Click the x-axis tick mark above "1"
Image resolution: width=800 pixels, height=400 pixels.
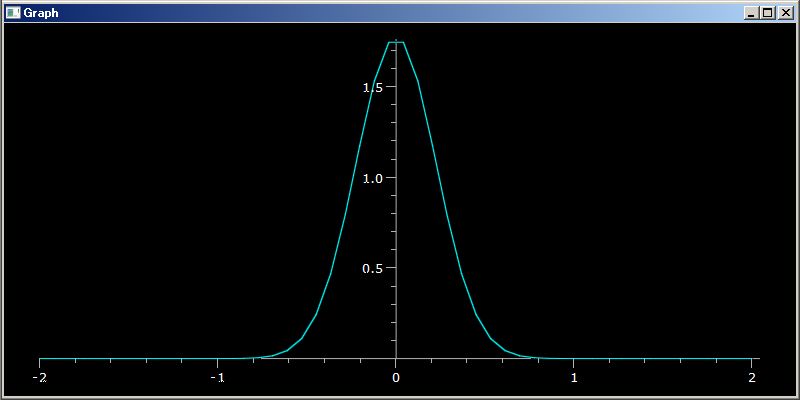pos(574,362)
